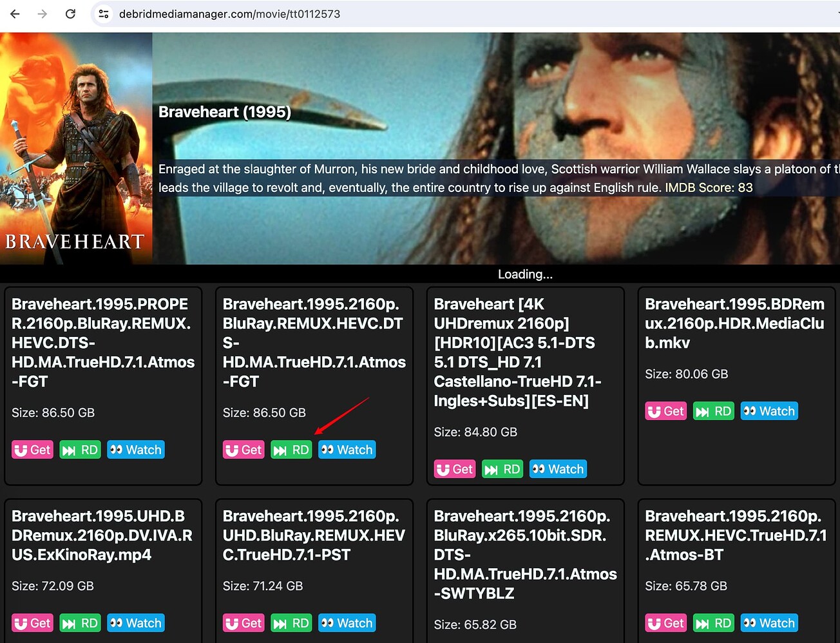Reload the page with refresh icon
The image size is (840, 643).
click(x=70, y=14)
